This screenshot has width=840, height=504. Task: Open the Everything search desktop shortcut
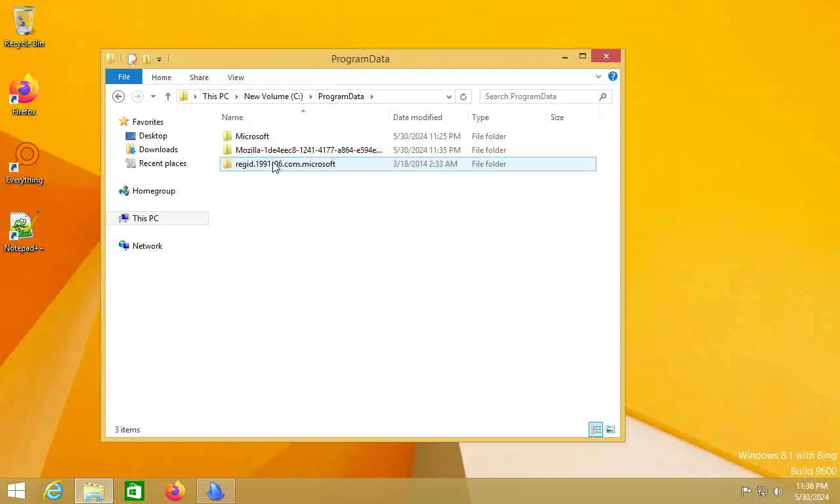(24, 163)
